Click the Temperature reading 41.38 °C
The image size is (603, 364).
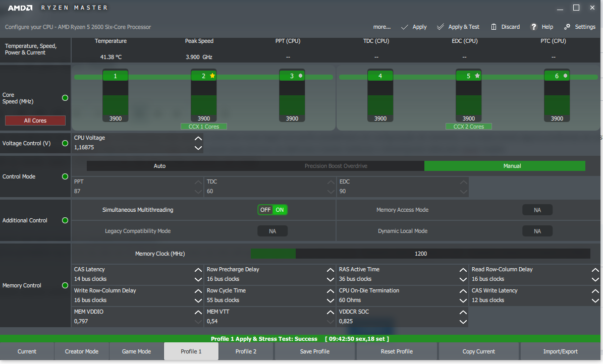[111, 57]
